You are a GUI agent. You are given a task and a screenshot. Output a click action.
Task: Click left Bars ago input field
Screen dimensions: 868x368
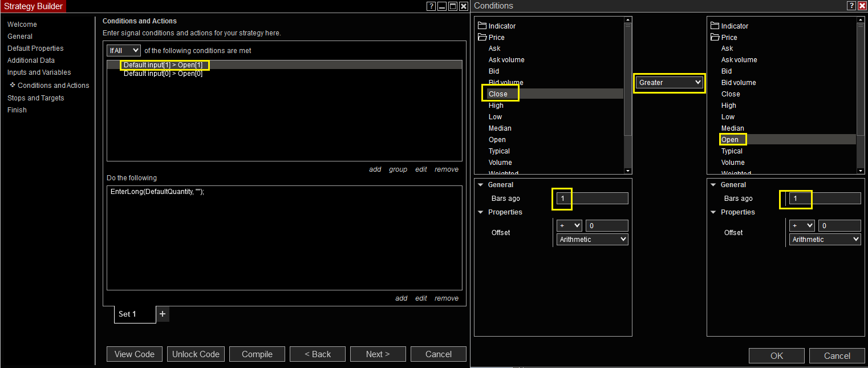coord(593,198)
